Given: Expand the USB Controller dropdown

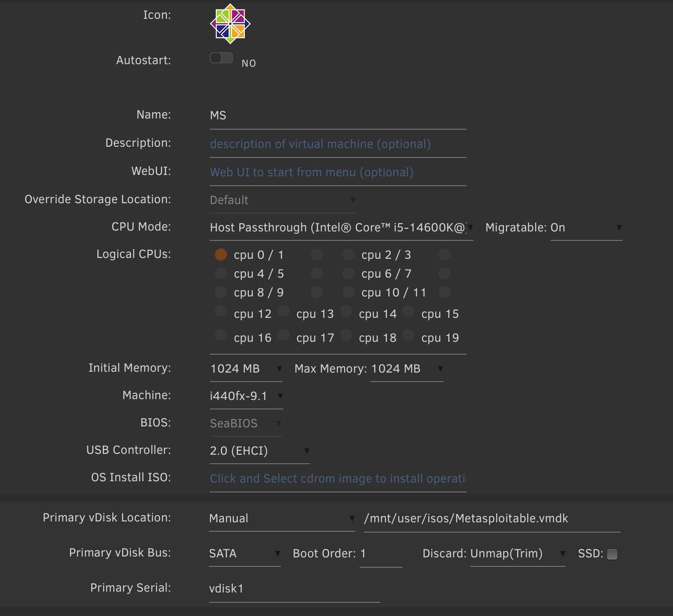Looking at the screenshot, I should [259, 451].
